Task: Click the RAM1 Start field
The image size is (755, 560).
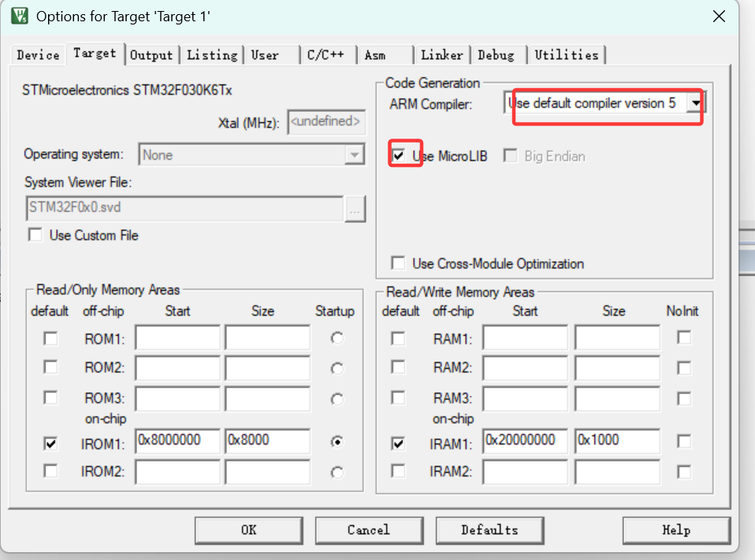Action: (526, 338)
